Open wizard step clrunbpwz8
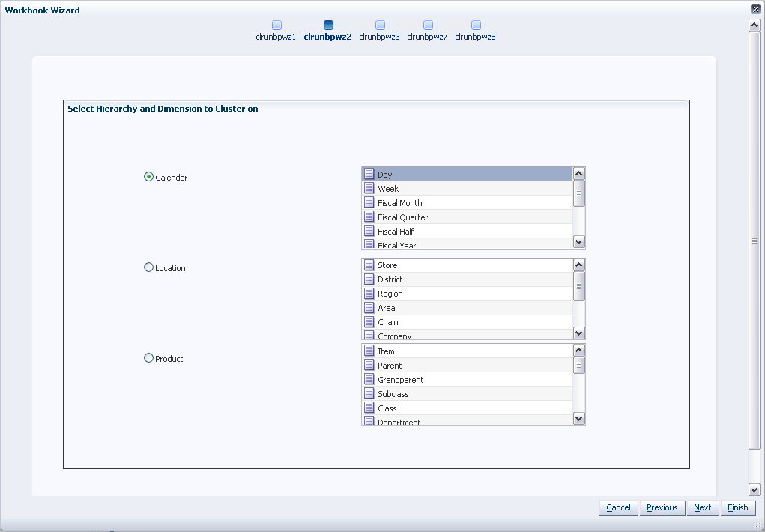 (x=477, y=25)
